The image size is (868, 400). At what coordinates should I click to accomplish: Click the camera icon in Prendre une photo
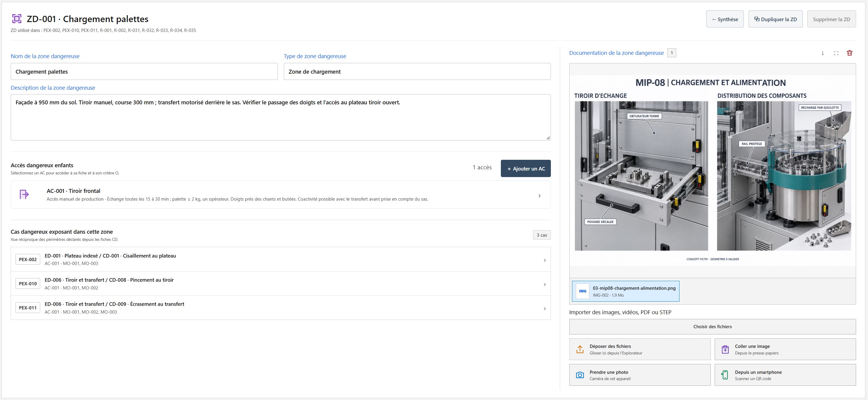pos(580,375)
